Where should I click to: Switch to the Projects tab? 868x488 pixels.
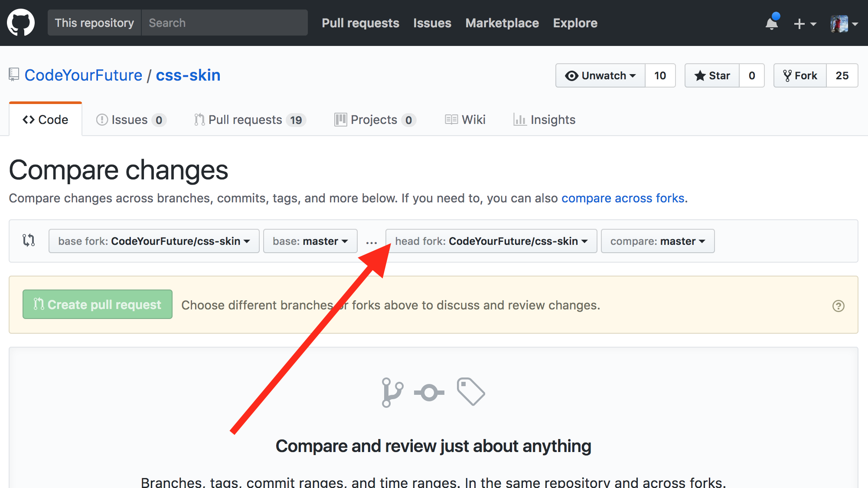375,120
